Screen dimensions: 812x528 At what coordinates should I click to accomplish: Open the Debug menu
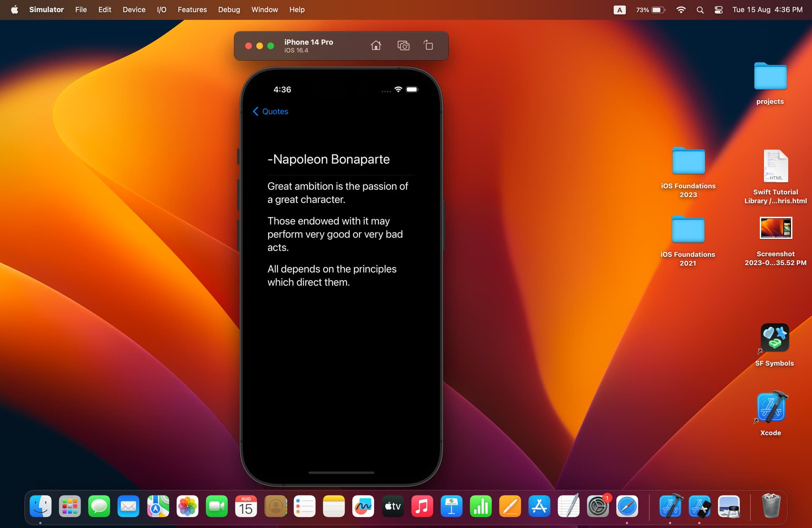click(229, 9)
